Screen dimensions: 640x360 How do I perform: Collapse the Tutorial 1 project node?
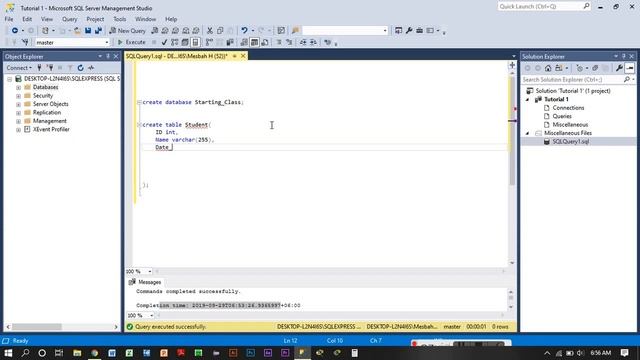coord(527,100)
